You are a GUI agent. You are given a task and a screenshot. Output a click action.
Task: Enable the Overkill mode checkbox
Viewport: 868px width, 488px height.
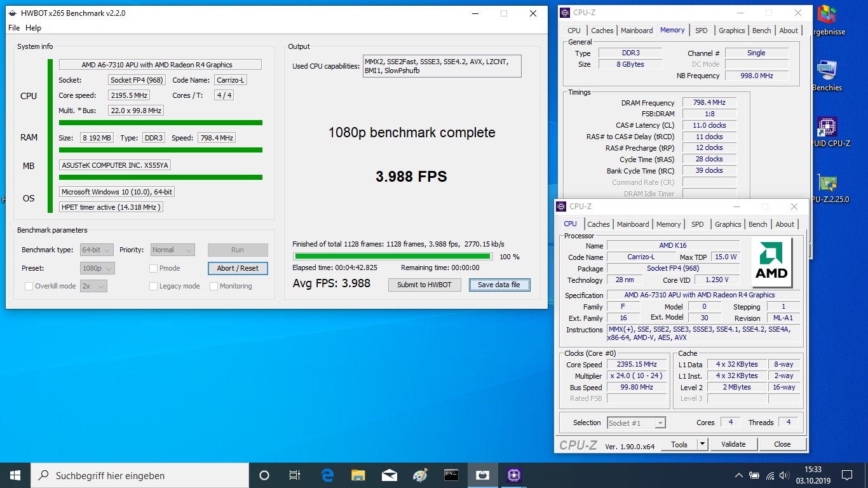pyautogui.click(x=29, y=286)
